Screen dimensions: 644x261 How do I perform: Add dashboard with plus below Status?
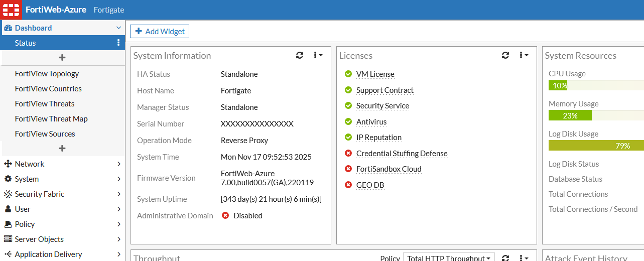pos(62,58)
